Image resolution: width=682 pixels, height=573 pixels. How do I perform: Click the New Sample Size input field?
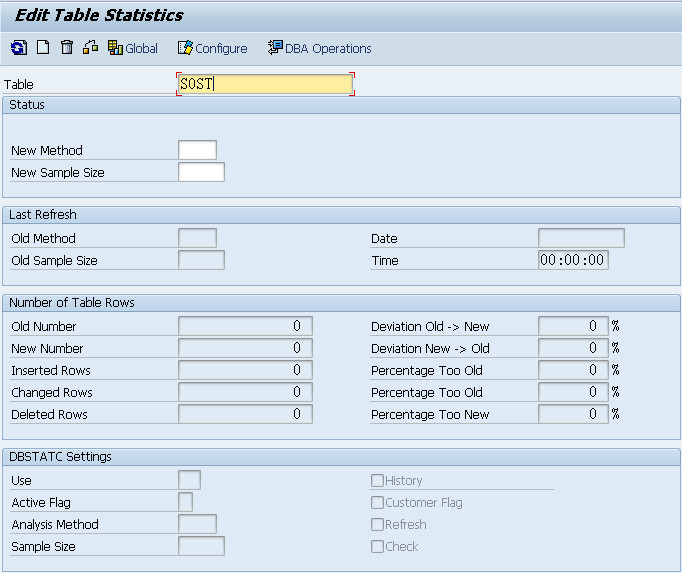click(201, 172)
